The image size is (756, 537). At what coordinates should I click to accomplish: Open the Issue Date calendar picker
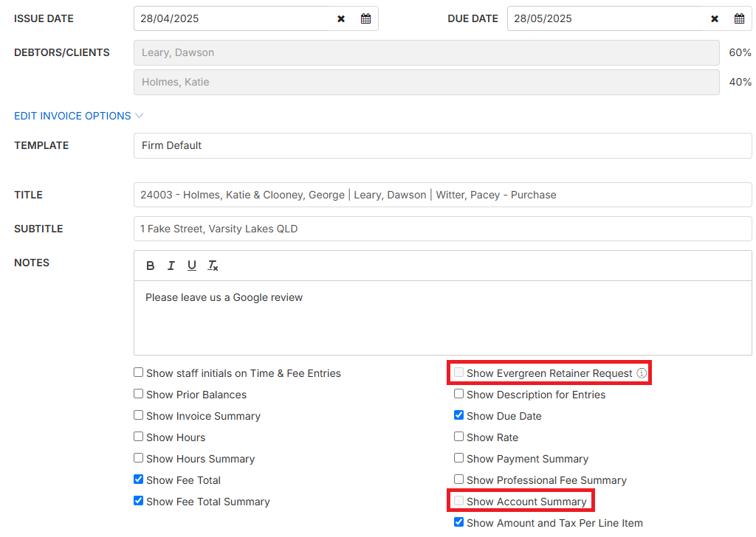click(x=365, y=18)
